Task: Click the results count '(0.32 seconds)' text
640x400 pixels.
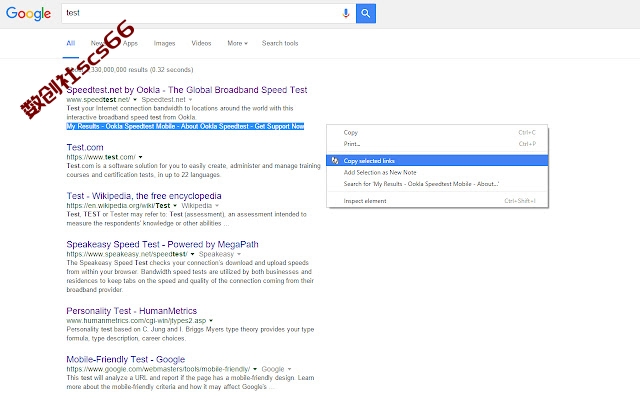Action: point(171,70)
